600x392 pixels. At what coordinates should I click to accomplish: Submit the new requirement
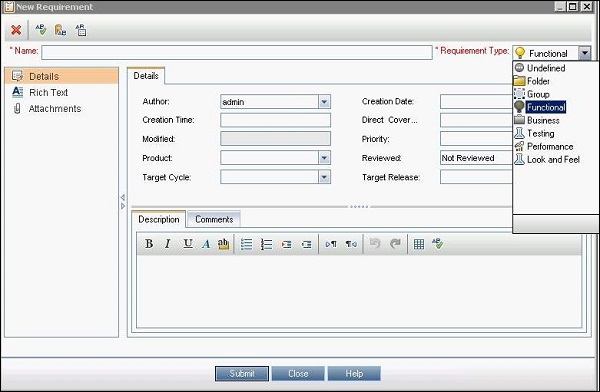click(x=242, y=374)
